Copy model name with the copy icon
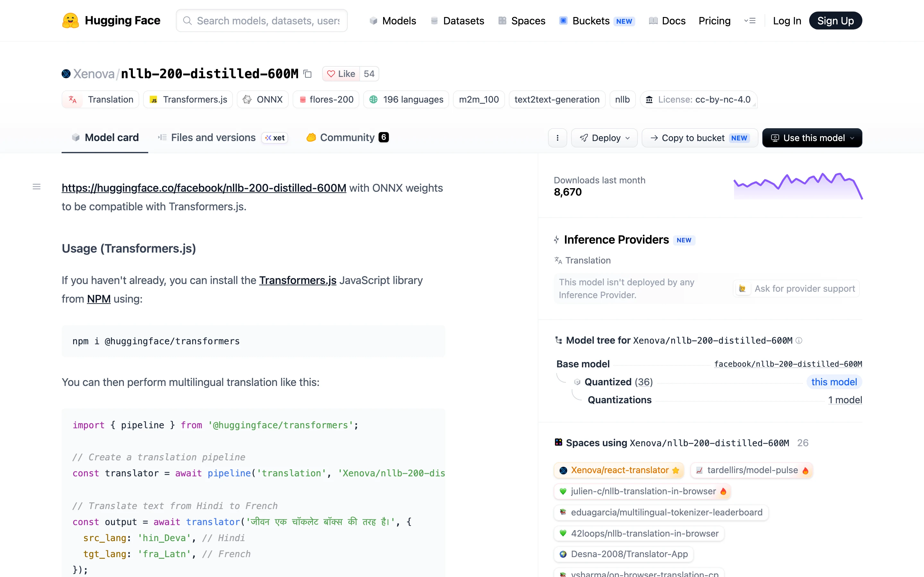The image size is (924, 577). [x=307, y=74]
